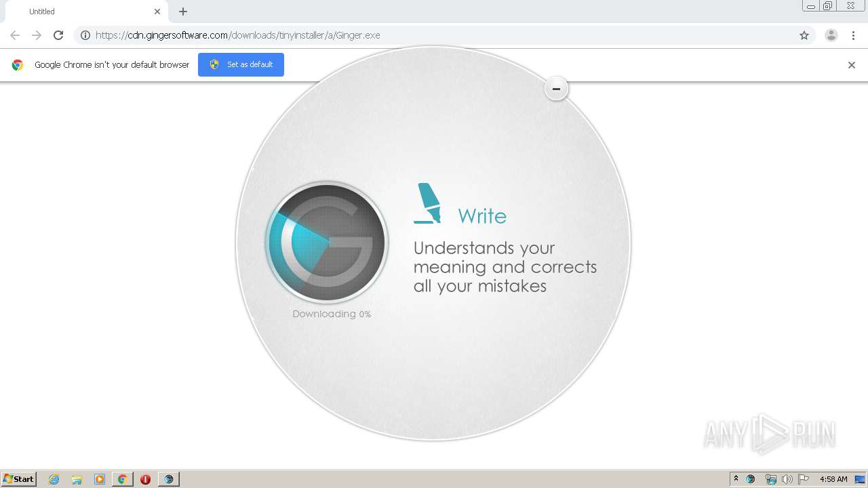Focus the address bar URL
Screen dimensions: 868x488
[x=237, y=35]
